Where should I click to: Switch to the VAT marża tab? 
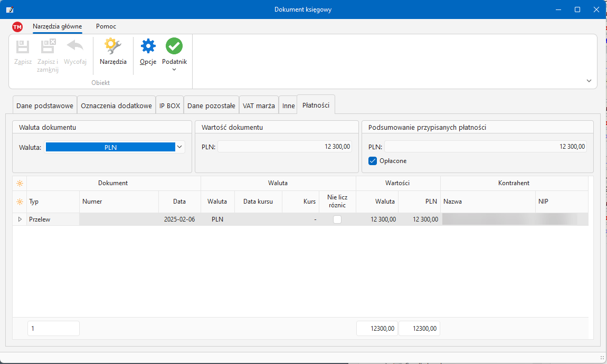[x=259, y=106]
